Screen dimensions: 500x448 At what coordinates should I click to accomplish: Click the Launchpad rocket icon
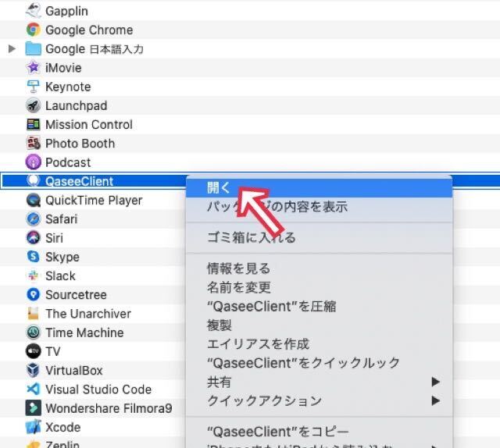click(33, 105)
